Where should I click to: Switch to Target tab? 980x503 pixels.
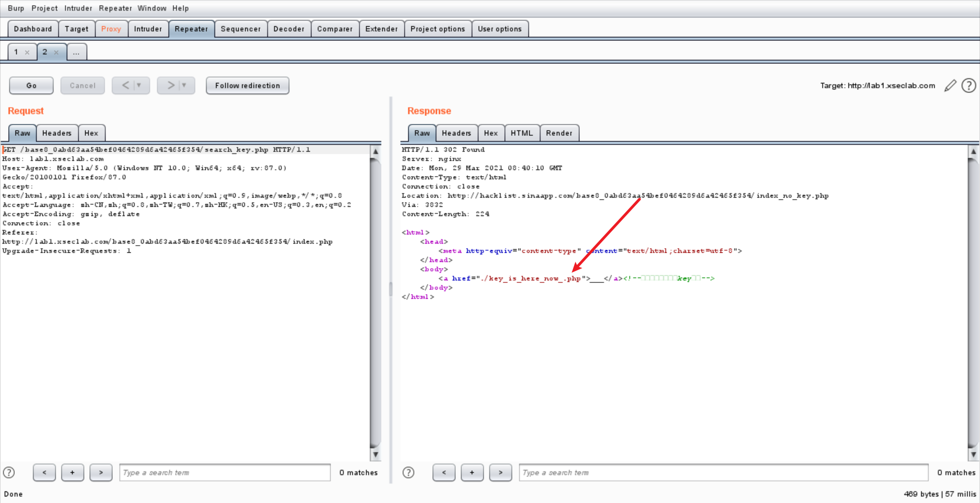pyautogui.click(x=77, y=29)
